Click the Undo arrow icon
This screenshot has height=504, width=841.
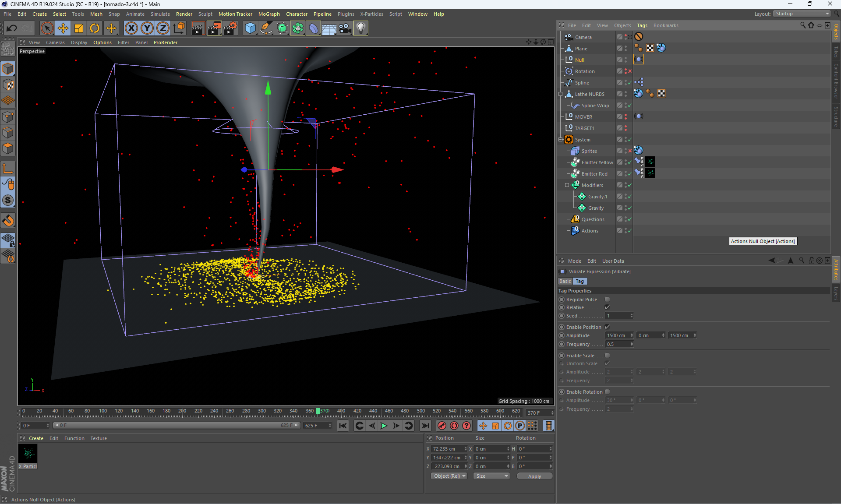[x=11, y=28]
